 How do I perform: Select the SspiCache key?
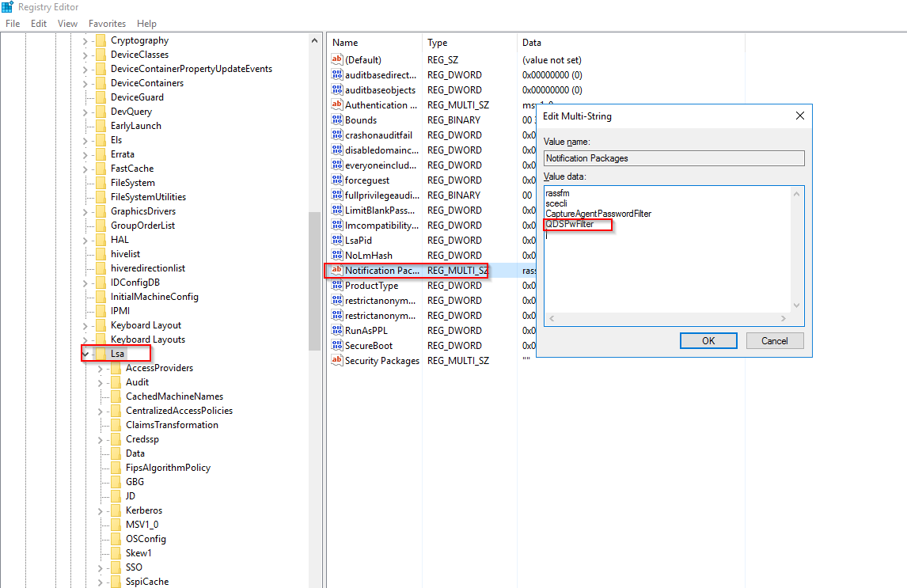[x=147, y=581]
